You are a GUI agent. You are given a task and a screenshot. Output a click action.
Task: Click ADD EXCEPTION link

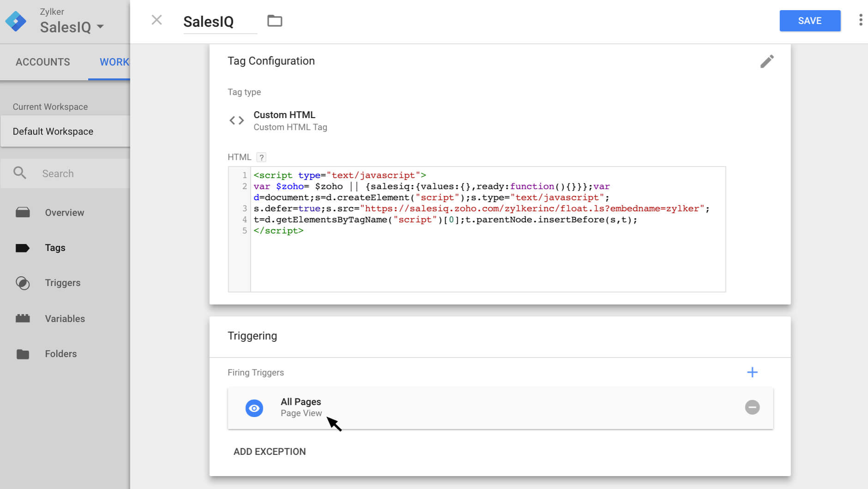270,452
